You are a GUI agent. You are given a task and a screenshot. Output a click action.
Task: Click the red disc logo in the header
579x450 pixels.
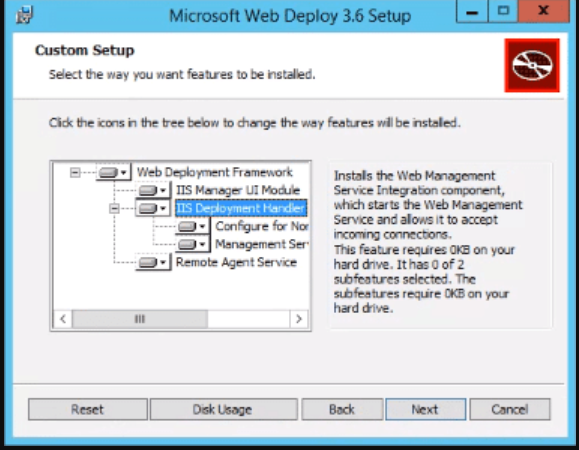[532, 65]
